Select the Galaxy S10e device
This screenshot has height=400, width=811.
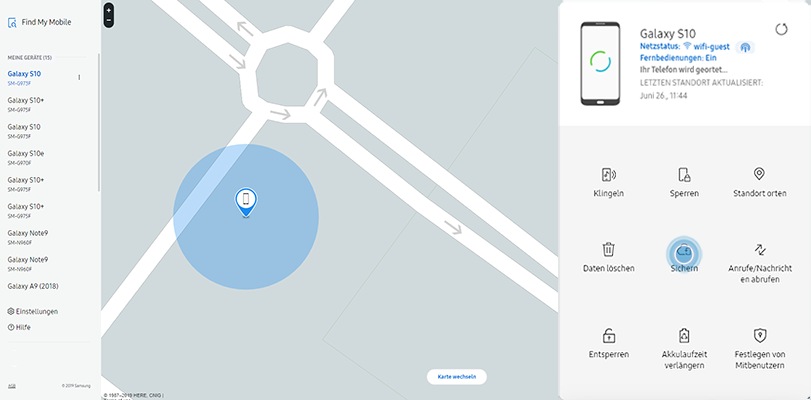coord(26,157)
